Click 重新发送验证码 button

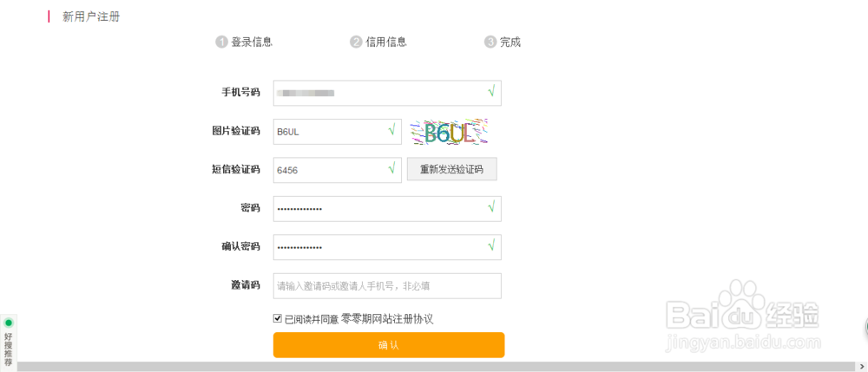[451, 169]
